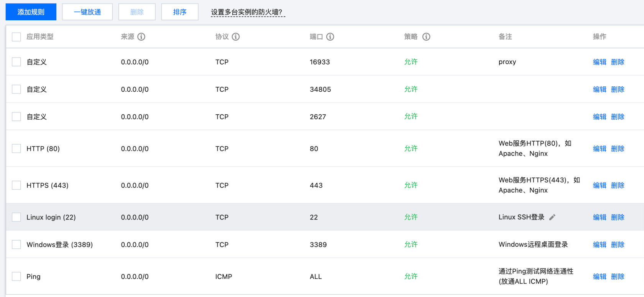Click the 添加规则 button
The image size is (644, 297).
coord(31,12)
